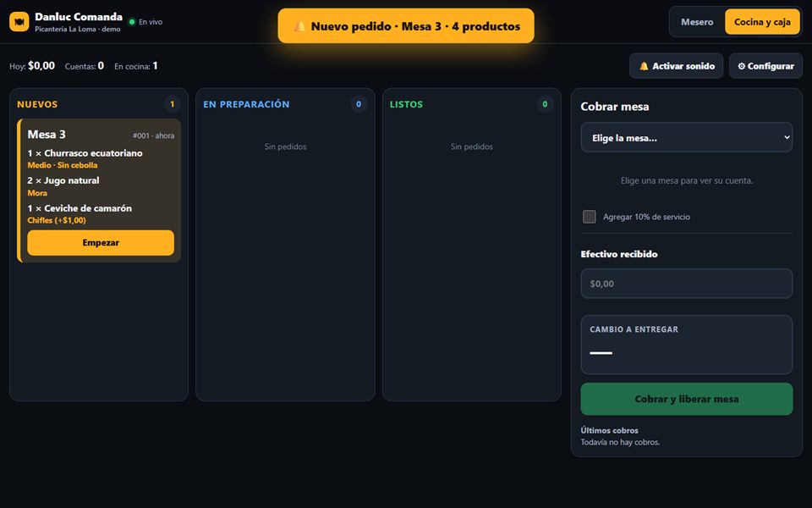Viewport: 812px width, 508px height.
Task: Toggle the Agregar 10% de servicio checkbox
Action: point(590,217)
